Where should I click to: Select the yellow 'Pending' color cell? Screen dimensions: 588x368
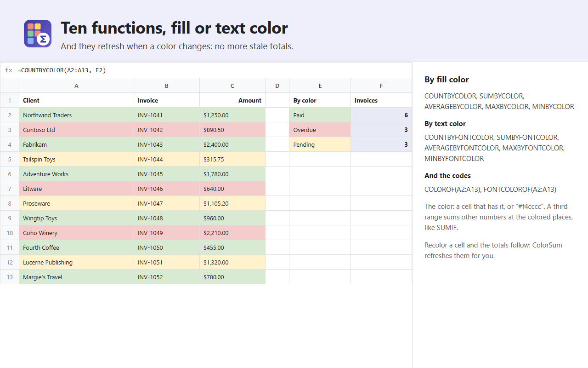(320, 144)
